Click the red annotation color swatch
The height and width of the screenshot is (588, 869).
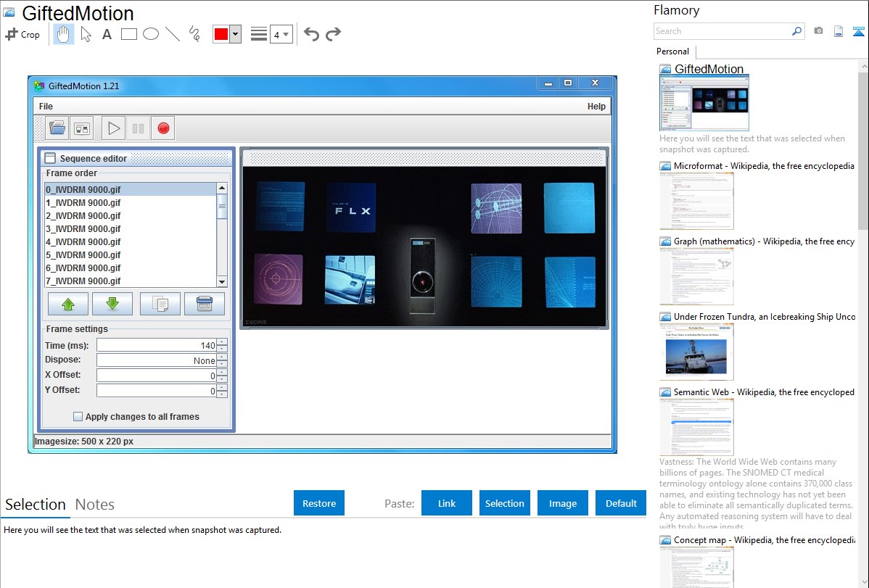221,34
